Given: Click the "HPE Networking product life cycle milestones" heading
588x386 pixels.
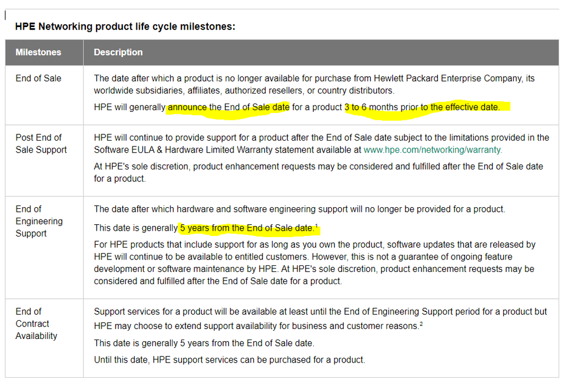Looking at the screenshot, I should tap(125, 26).
